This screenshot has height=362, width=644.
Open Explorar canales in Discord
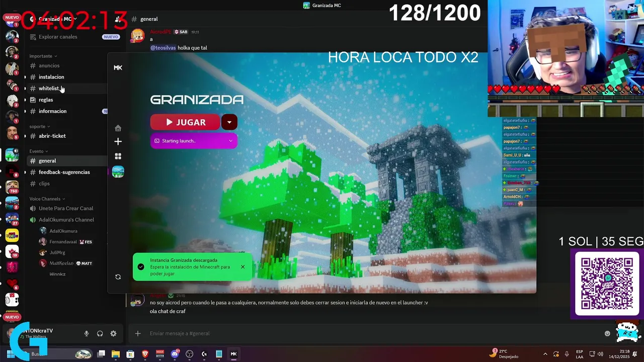click(x=58, y=37)
